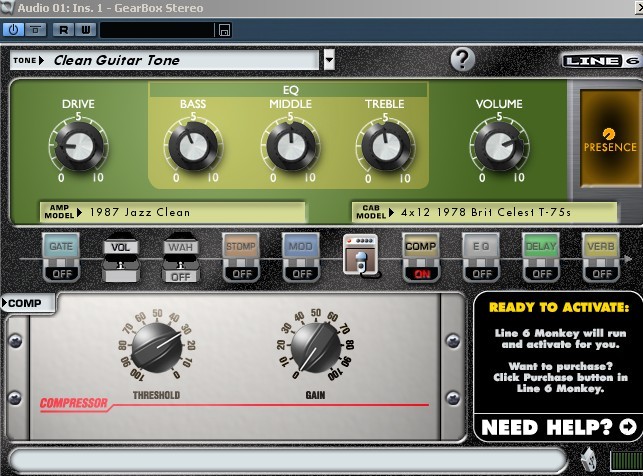Toggle the COMP ON switch
This screenshot has height=476, width=643.
coord(422,274)
